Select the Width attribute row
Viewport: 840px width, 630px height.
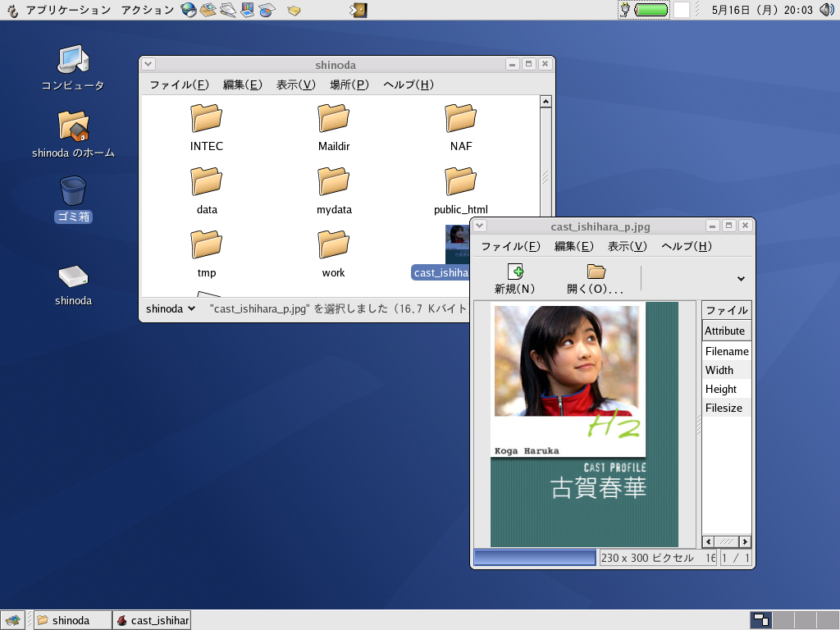[x=727, y=370]
